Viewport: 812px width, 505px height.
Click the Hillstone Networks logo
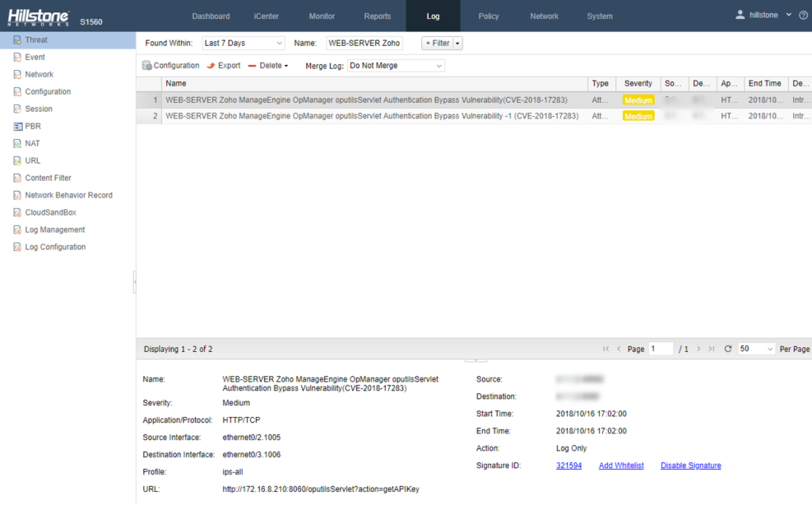coord(39,17)
